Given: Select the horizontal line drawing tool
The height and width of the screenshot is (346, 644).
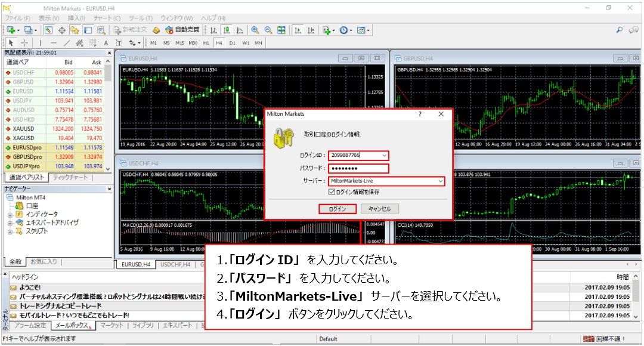Looking at the screenshot, I should (x=54, y=43).
